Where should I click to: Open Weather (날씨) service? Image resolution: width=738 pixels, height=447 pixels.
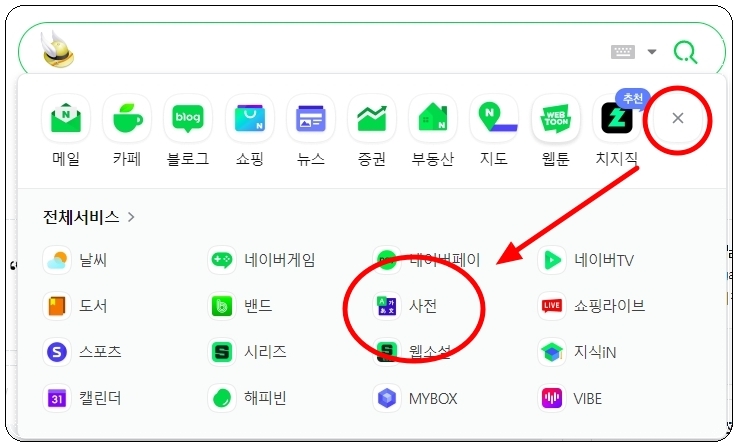point(75,260)
